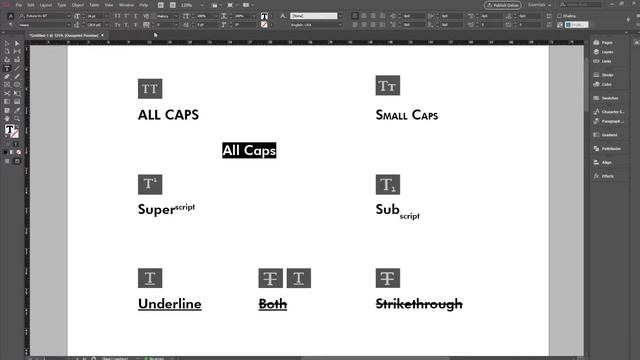Open the Type menu
Screen dimensions: 640x360
[x=62, y=5]
